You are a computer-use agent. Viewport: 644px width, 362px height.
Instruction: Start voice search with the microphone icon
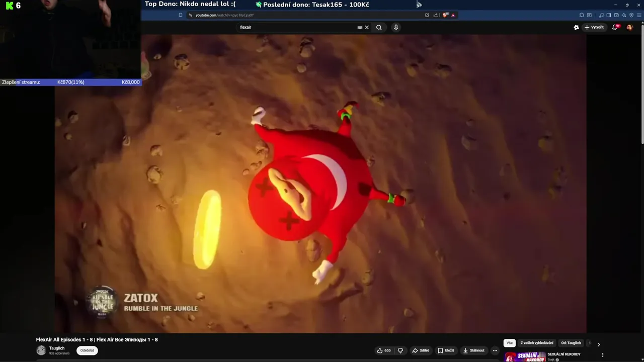click(396, 28)
